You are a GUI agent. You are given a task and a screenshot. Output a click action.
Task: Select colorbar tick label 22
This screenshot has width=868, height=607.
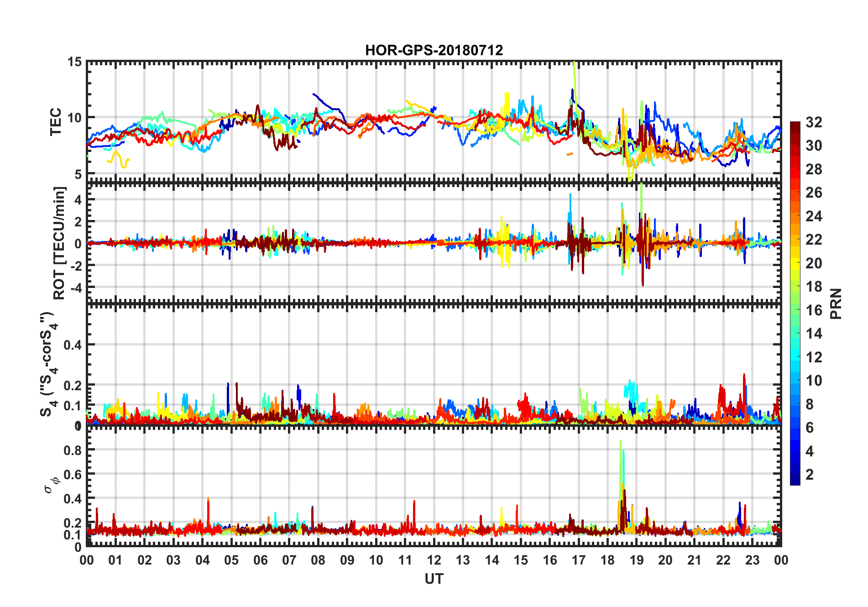[814, 240]
